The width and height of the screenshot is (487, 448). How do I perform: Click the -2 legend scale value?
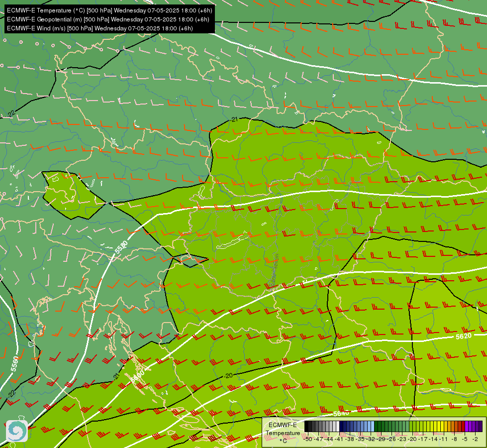click(475, 439)
